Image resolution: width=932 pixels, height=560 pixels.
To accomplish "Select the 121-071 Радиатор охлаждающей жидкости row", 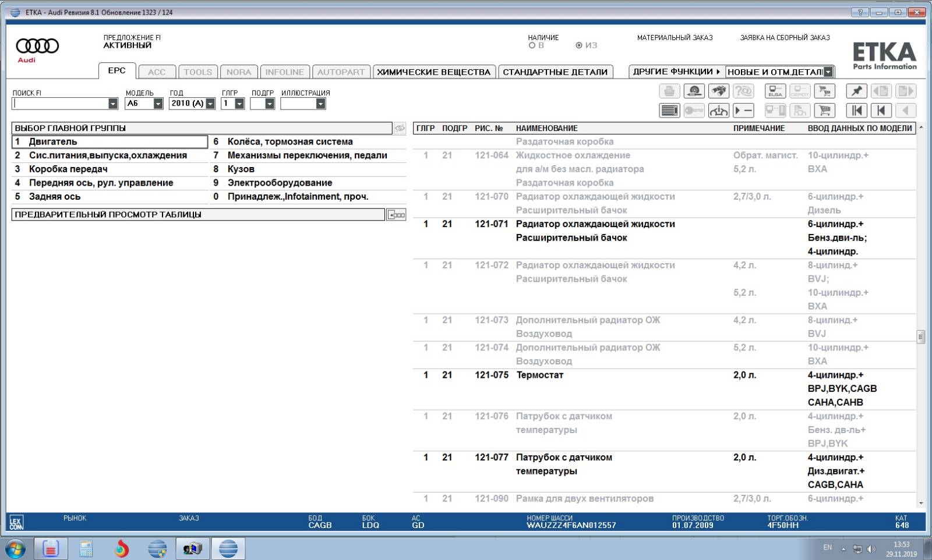I will click(x=665, y=238).
